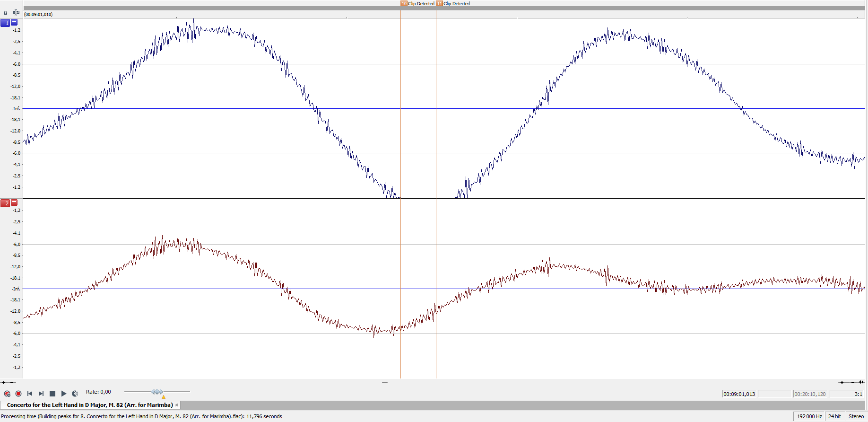868x422 pixels.
Task: Toggle the red channel 2 button
Action: click(5, 203)
